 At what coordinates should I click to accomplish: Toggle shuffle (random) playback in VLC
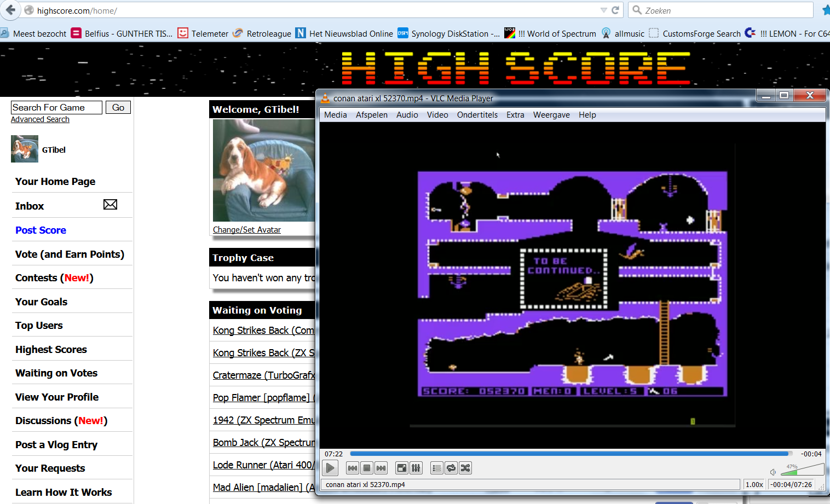coord(465,468)
